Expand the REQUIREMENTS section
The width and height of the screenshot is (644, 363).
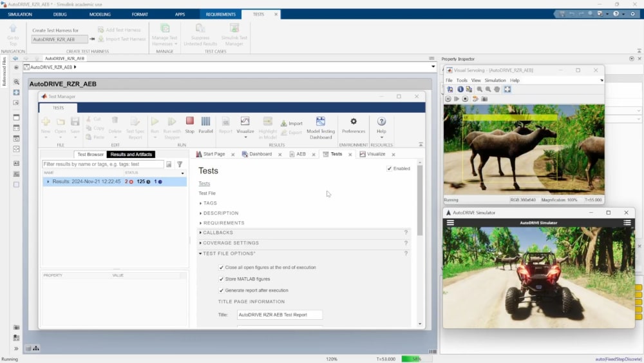[200, 223]
